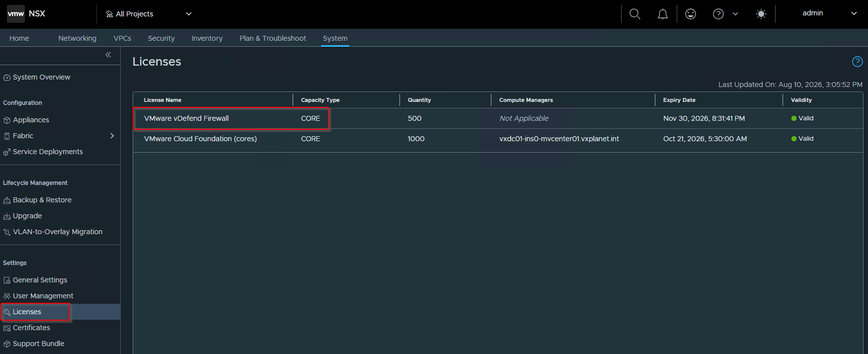Open the notifications bell
Screen dimensions: 868x354
663,14
